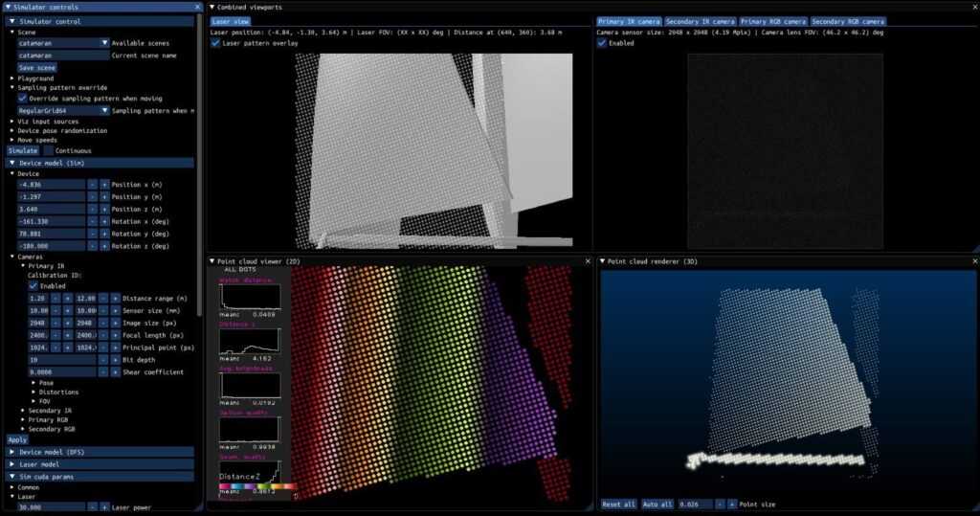Click the Save scene button
The height and width of the screenshot is (516, 980).
pyautogui.click(x=37, y=68)
